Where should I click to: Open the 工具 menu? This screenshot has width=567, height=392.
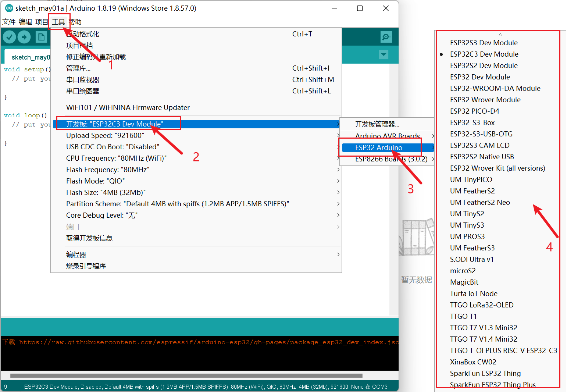[58, 22]
